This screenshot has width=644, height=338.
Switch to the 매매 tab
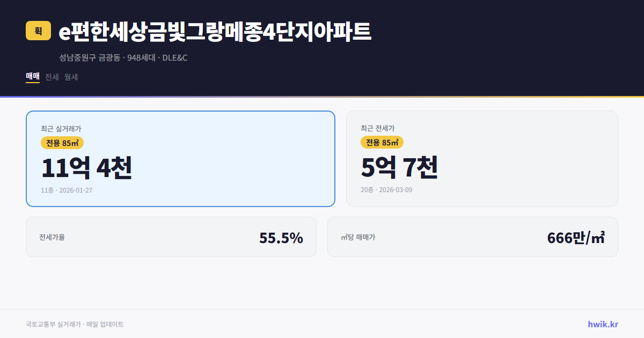[32, 77]
